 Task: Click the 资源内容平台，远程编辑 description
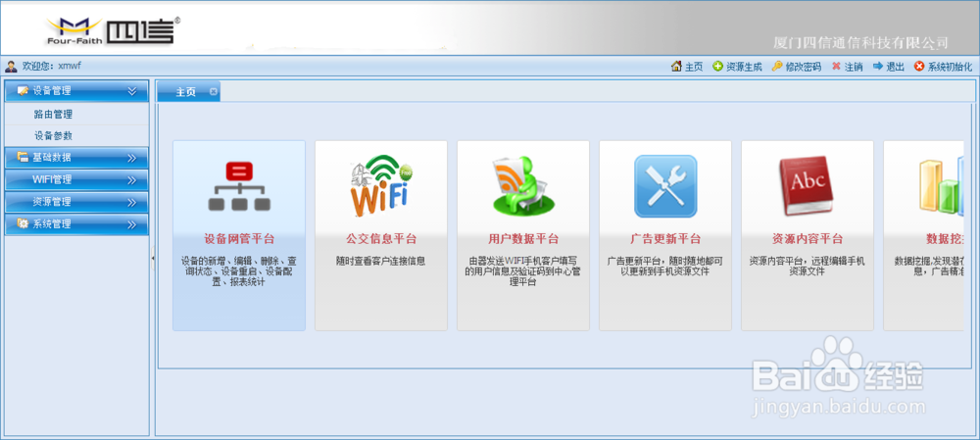[x=807, y=267]
